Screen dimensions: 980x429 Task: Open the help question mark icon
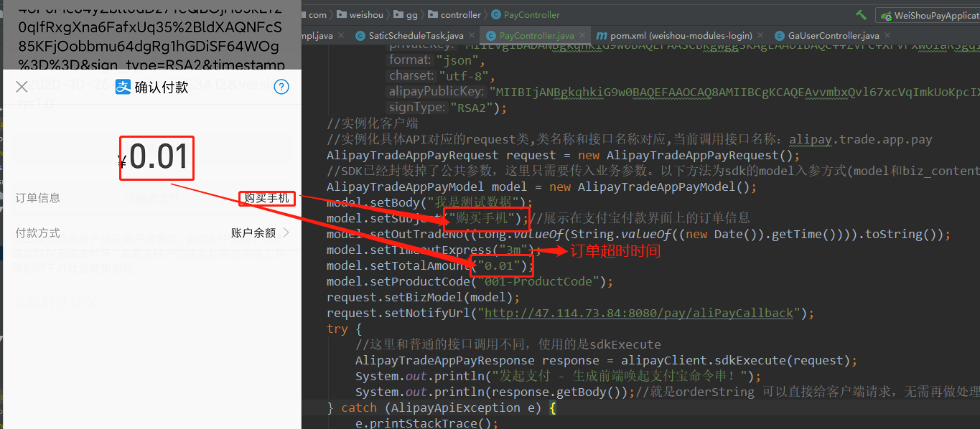pyautogui.click(x=281, y=87)
